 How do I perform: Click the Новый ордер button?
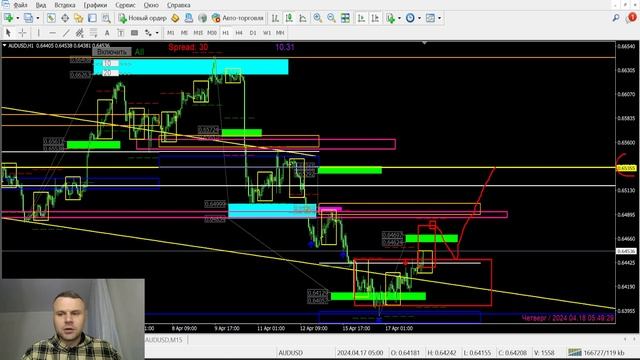[x=142, y=18]
